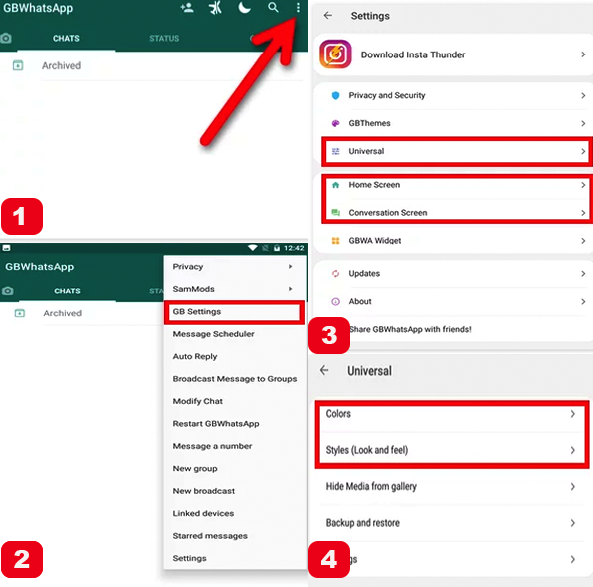The height and width of the screenshot is (587, 593).
Task: Tap the chat bubbles Conversation Screen icon
Action: 335,213
